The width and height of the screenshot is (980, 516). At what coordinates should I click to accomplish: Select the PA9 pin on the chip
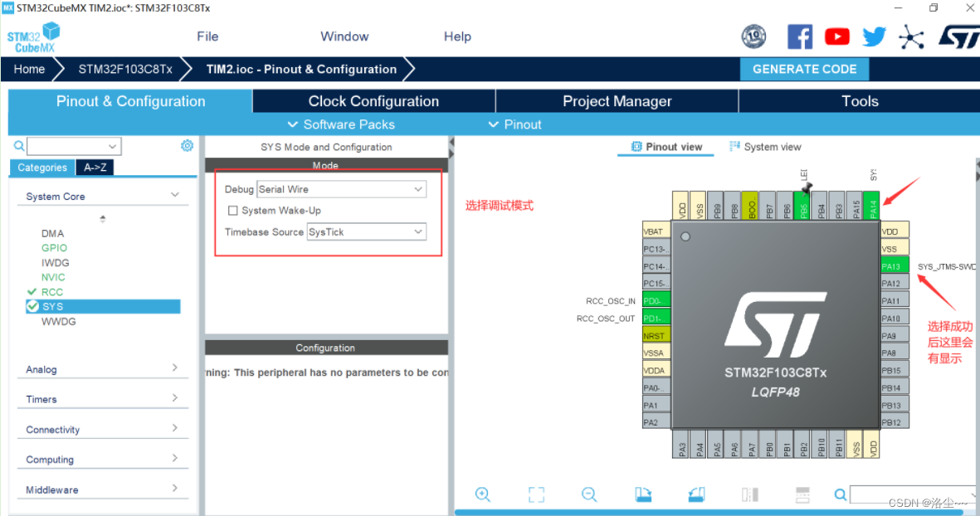(x=894, y=335)
